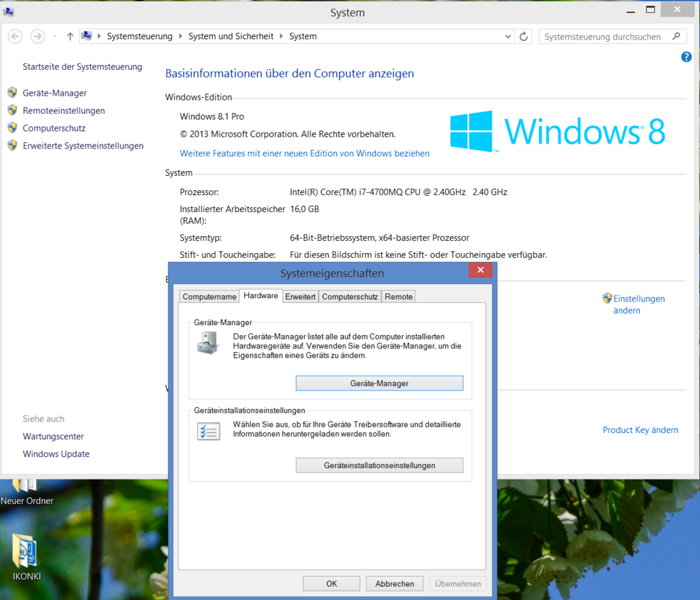Switch to Computername tab

click(x=209, y=297)
